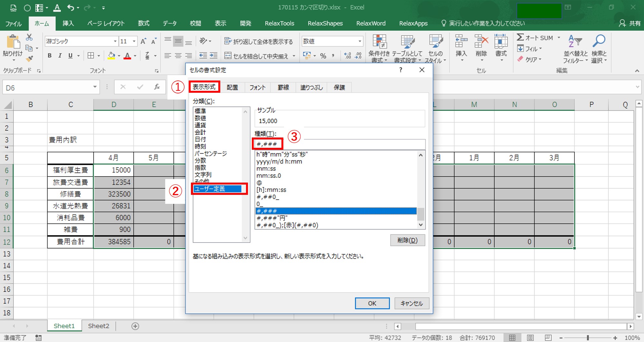
Task: Expand the number format dropdown in ribbon
Action: (360, 41)
